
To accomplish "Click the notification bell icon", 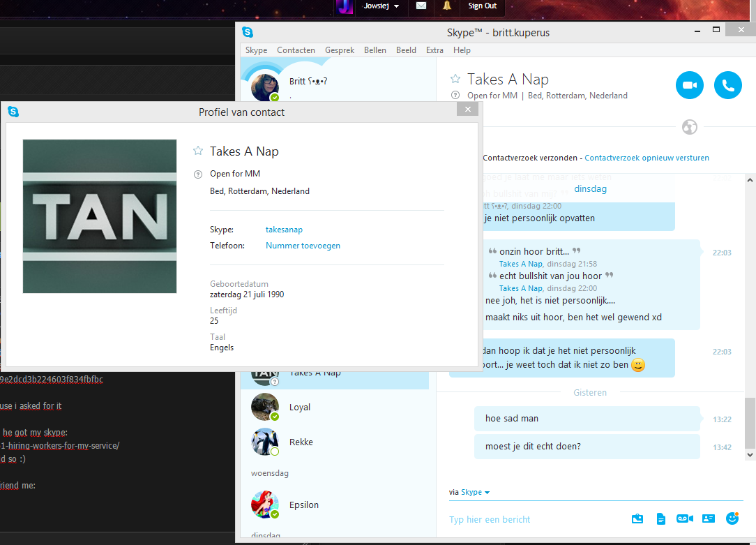I will 447,6.
